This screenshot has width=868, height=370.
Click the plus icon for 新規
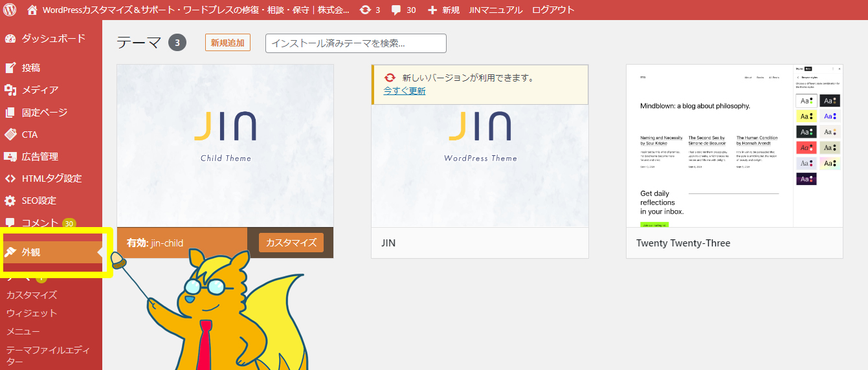pos(432,10)
